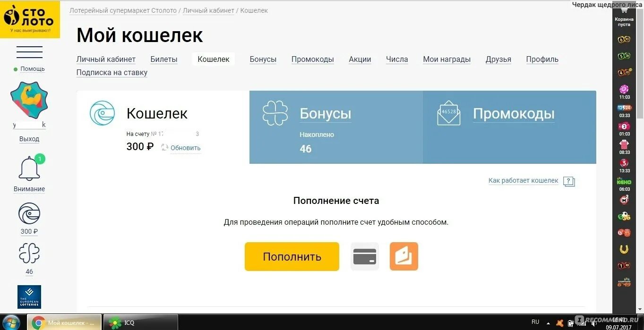Open the Акции tab
644x330 pixels.
pyautogui.click(x=360, y=59)
